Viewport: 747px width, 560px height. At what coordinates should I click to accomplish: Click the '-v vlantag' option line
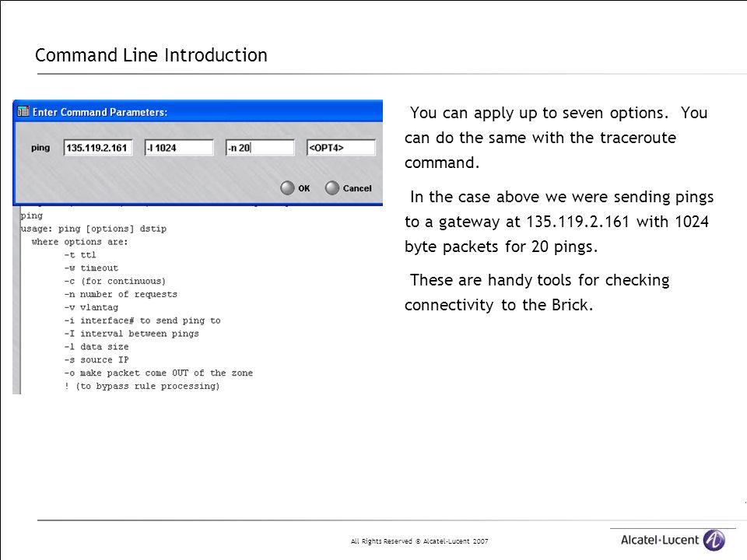(91, 308)
